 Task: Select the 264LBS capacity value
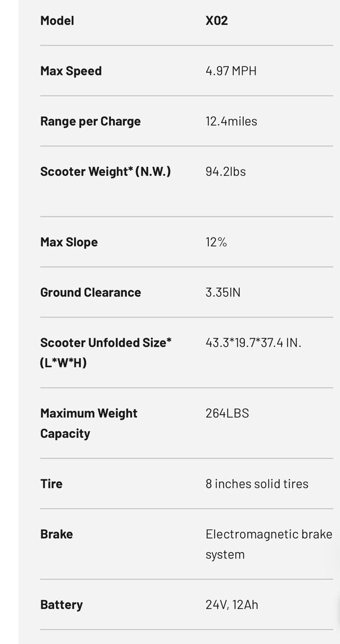coord(227,413)
